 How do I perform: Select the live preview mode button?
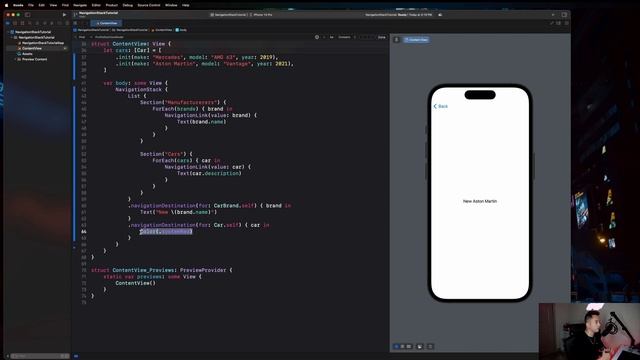point(396,346)
